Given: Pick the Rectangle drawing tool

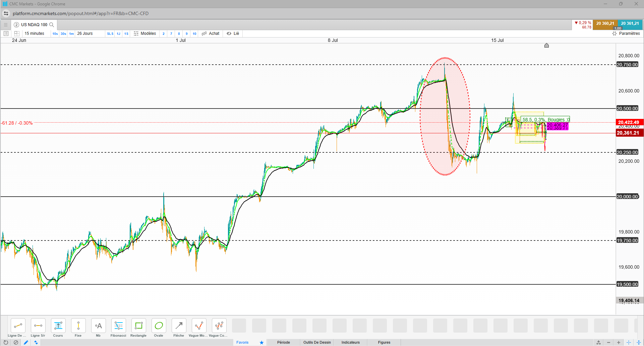Looking at the screenshot, I should pyautogui.click(x=138, y=328).
